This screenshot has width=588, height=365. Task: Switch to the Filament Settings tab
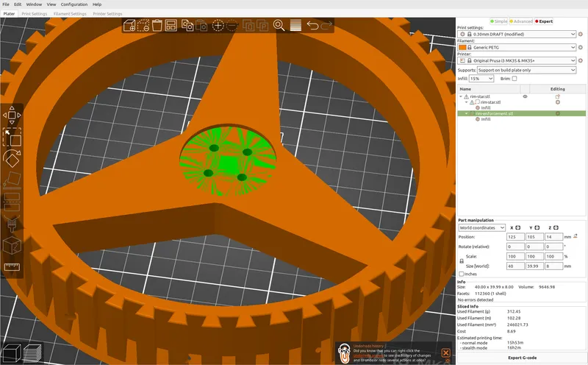click(70, 14)
